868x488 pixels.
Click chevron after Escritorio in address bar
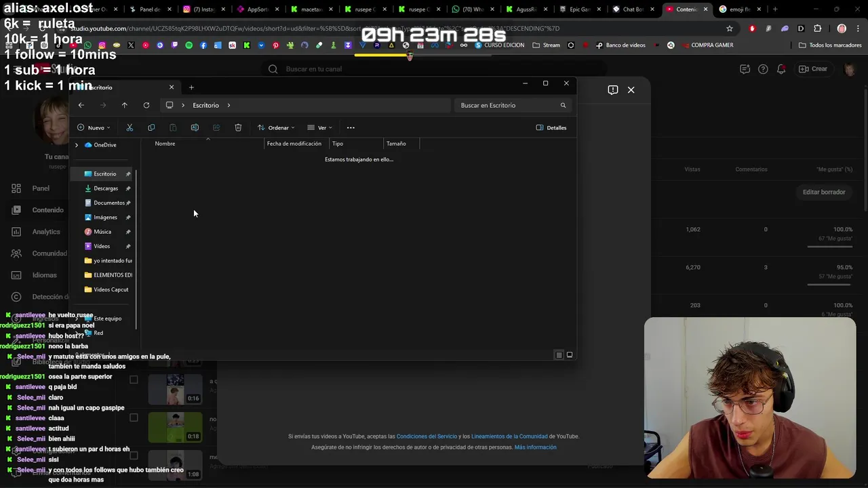[x=229, y=105]
